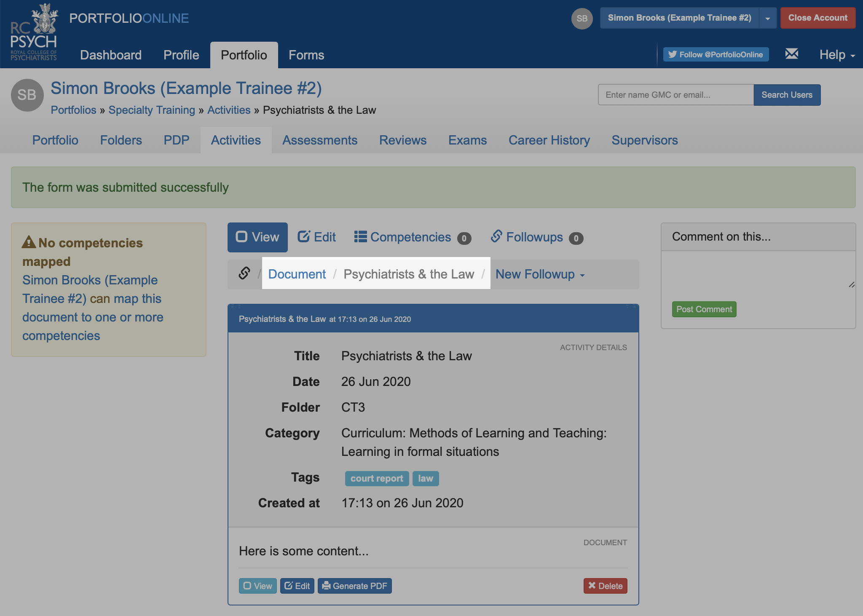Click the envelope messages icon
863x616 pixels.
coord(791,54)
